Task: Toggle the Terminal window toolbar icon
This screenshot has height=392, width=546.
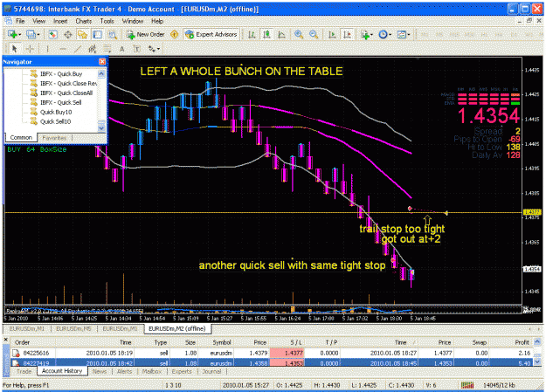Action: tap(98, 34)
